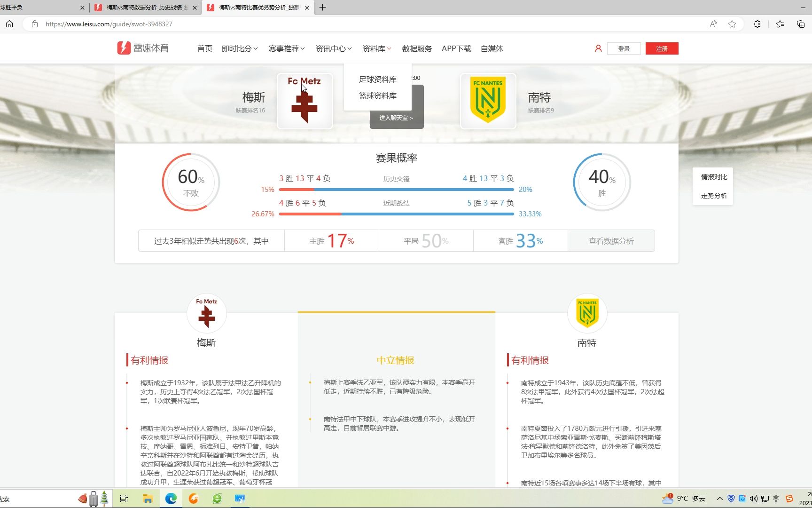
Task: Open 自媒体 navigation item
Action: tap(492, 48)
